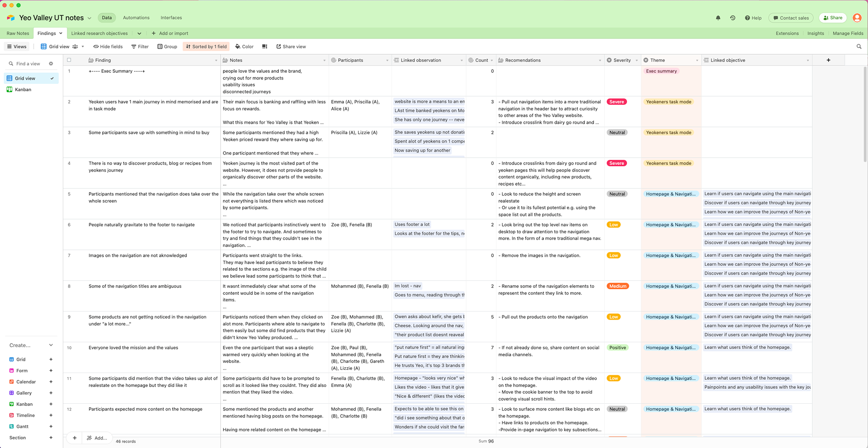Open Count column header dropdown
The image size is (868, 448).
(x=491, y=60)
